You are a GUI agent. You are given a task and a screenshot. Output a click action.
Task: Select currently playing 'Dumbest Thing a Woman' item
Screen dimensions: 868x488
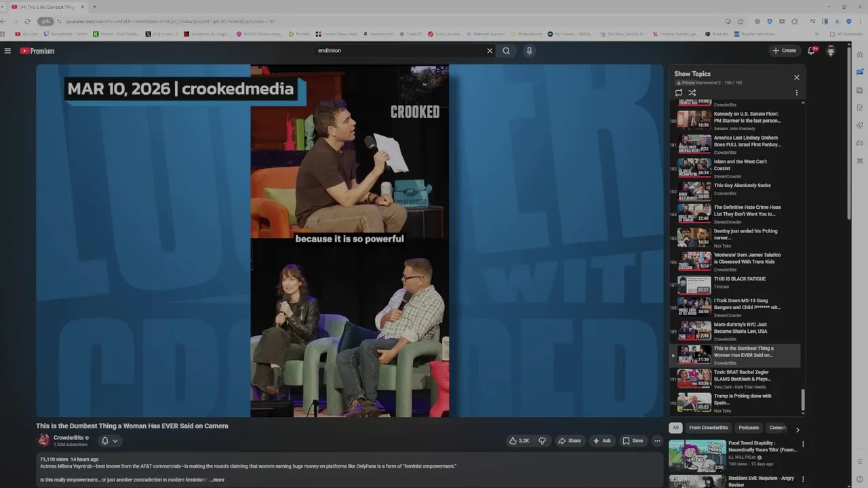735,355
